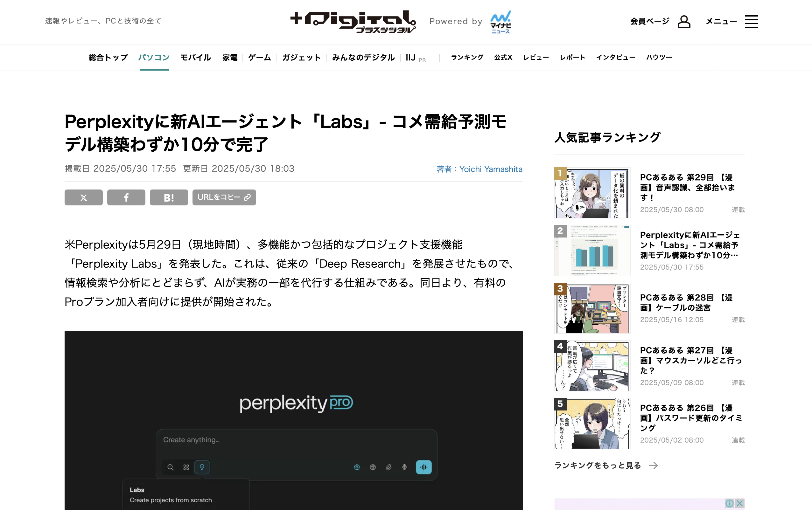Viewport: 812px width, 510px height.
Task: Open the レビュー link
Action: click(536, 57)
